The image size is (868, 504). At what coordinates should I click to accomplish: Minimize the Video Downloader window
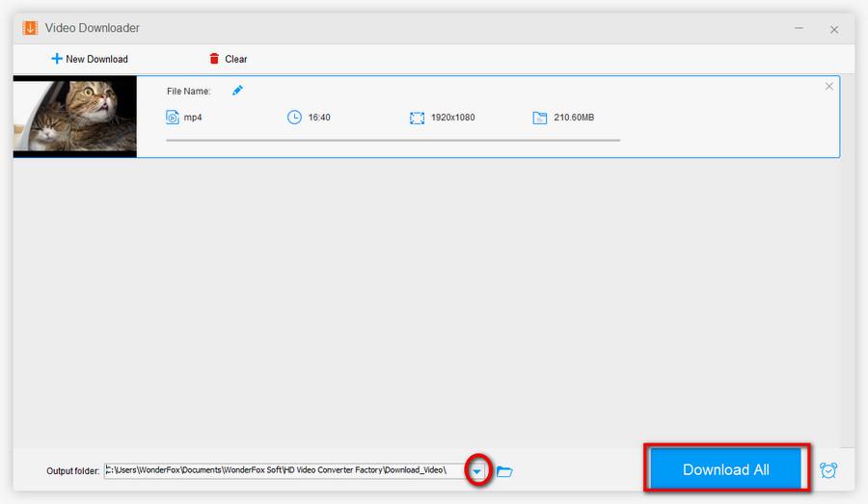(799, 28)
